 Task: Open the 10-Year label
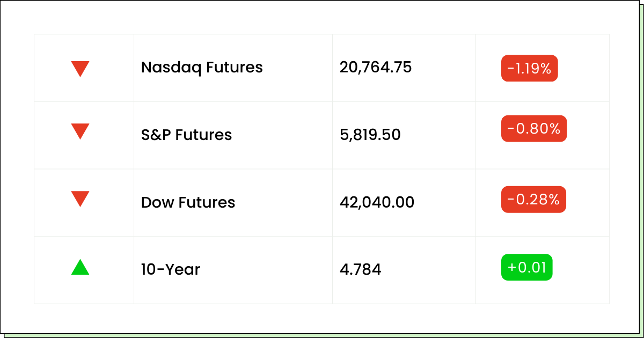pyautogui.click(x=171, y=269)
